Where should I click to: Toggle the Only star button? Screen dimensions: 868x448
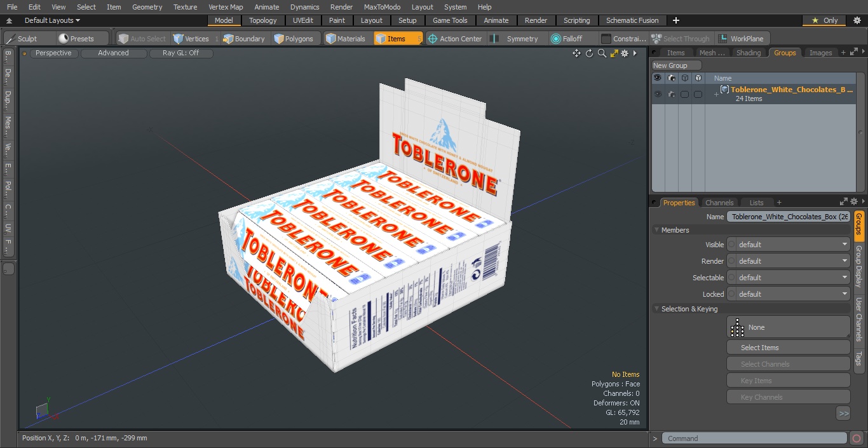(x=824, y=20)
